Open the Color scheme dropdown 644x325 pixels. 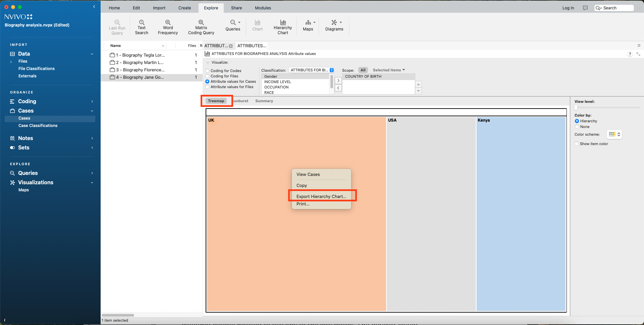pos(614,134)
